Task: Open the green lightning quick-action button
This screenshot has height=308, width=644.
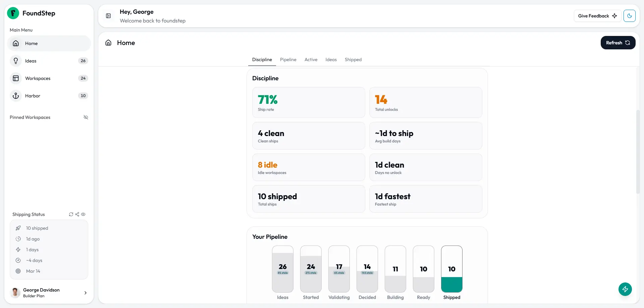Action: (x=625, y=289)
